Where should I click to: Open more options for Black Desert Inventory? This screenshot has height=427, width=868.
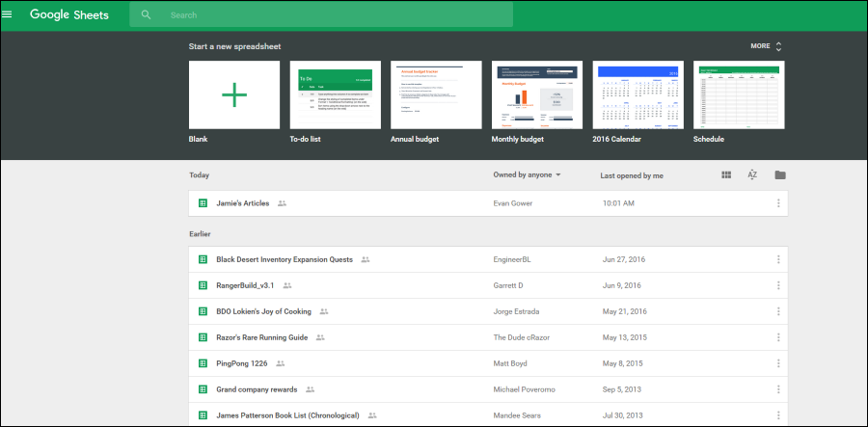[x=778, y=259]
